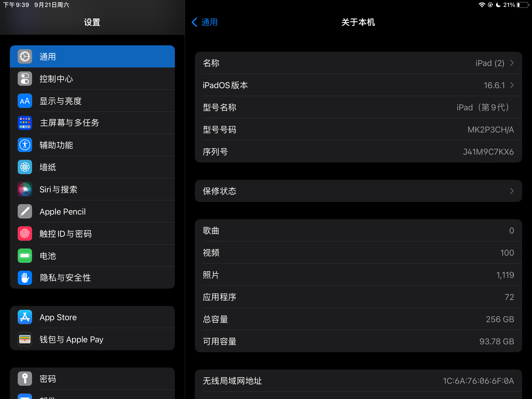Viewport: 532px width, 399px height.
Task: Open Siri & Search icon
Action: point(25,189)
